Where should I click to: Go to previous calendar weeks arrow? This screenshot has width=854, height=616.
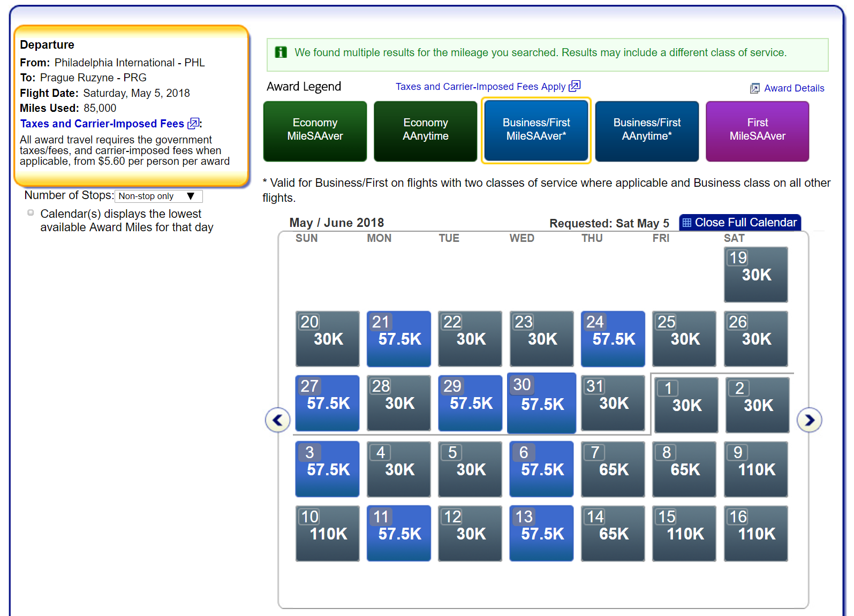click(x=277, y=420)
